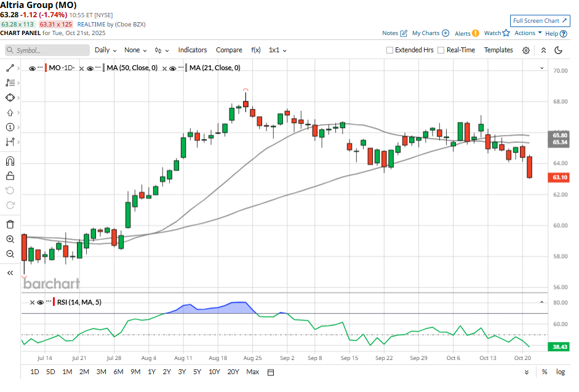Image resolution: width=579 pixels, height=392 pixels.
Task: Select the 6M time range
Action: click(x=118, y=372)
